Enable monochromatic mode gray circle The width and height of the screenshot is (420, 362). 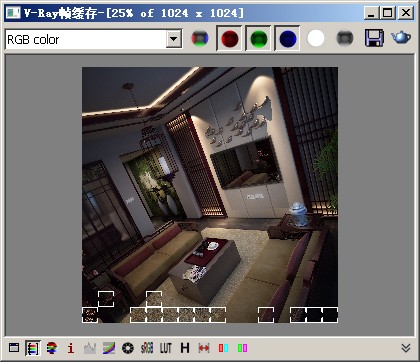point(345,39)
